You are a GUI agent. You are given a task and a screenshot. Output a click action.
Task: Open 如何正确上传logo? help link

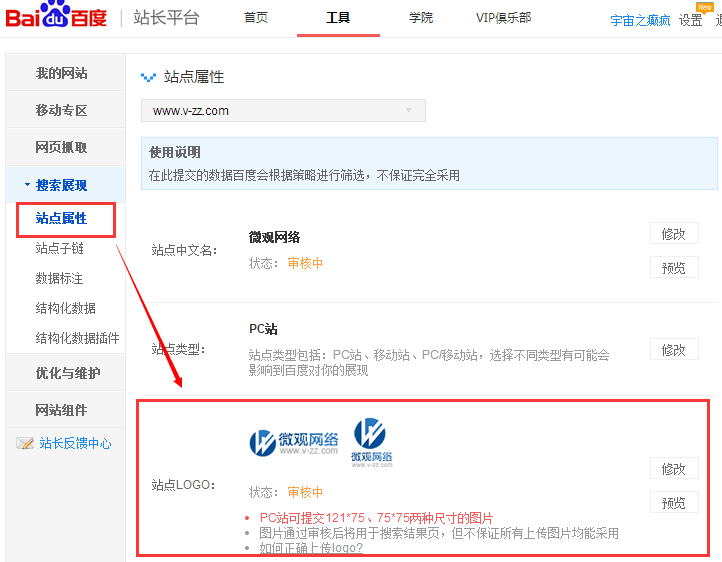point(311,548)
